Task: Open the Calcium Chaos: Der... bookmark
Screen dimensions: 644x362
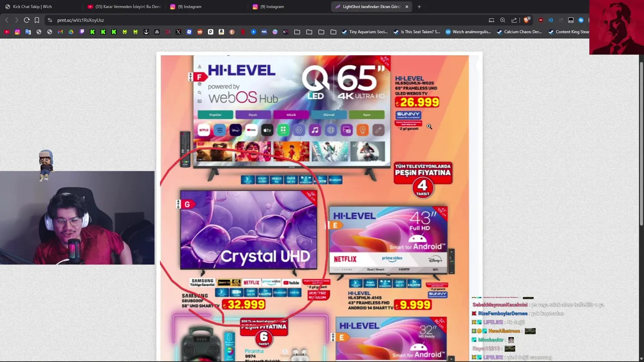Action: tap(519, 32)
